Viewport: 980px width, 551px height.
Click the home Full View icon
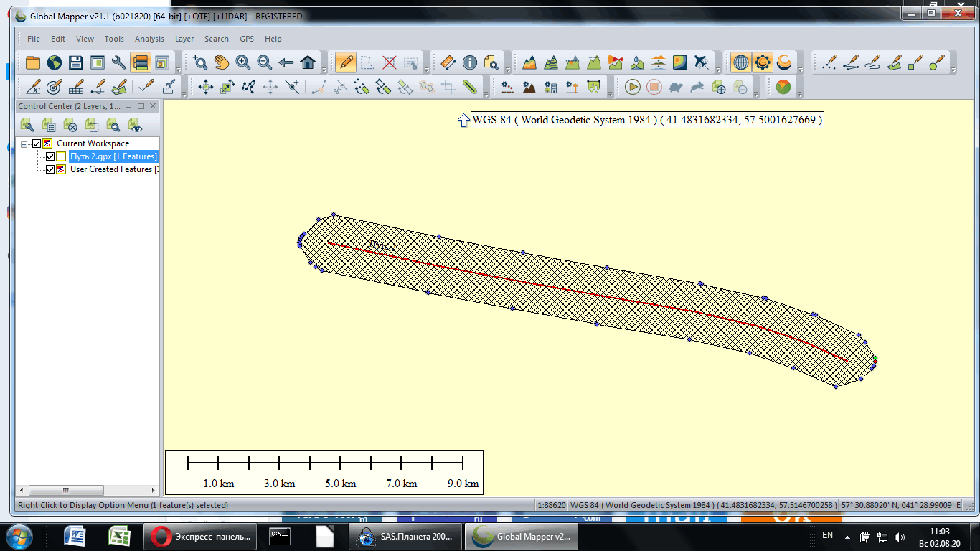(308, 62)
